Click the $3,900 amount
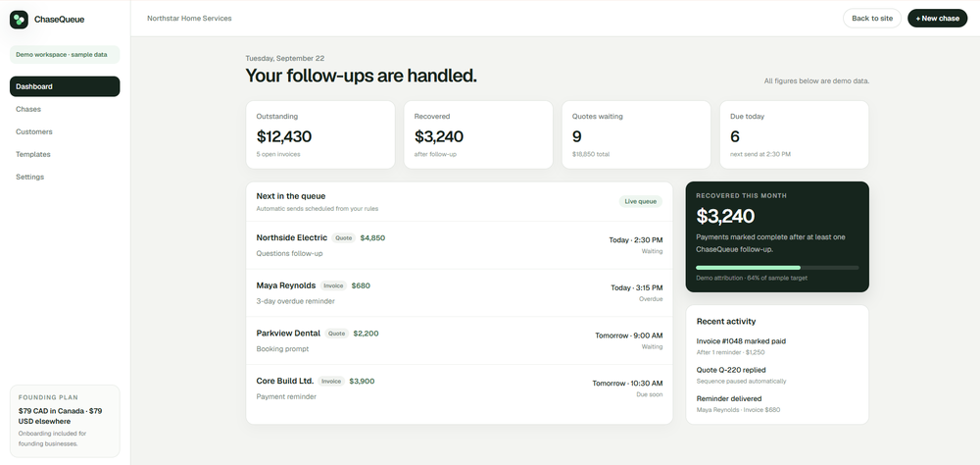Screen dimensions: 980x465 (x=362, y=381)
